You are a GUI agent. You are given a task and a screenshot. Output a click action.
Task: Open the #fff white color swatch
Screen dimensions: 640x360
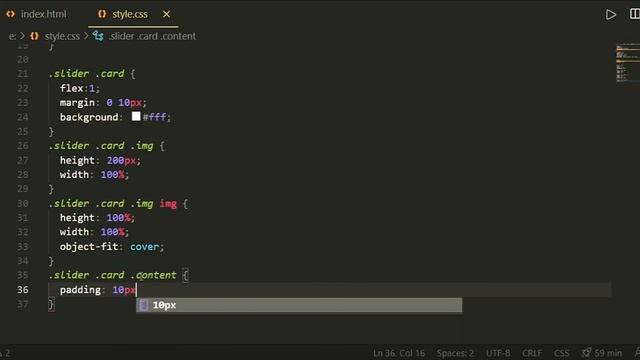[x=136, y=116]
